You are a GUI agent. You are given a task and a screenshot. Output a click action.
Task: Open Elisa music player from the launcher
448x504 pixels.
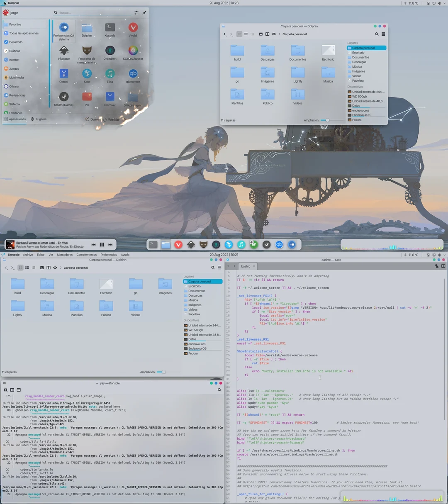tap(110, 74)
